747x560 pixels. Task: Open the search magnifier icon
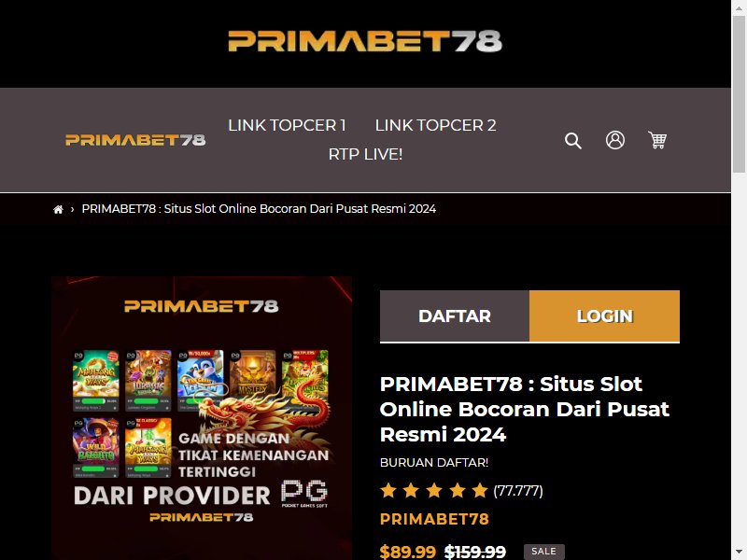(x=572, y=141)
